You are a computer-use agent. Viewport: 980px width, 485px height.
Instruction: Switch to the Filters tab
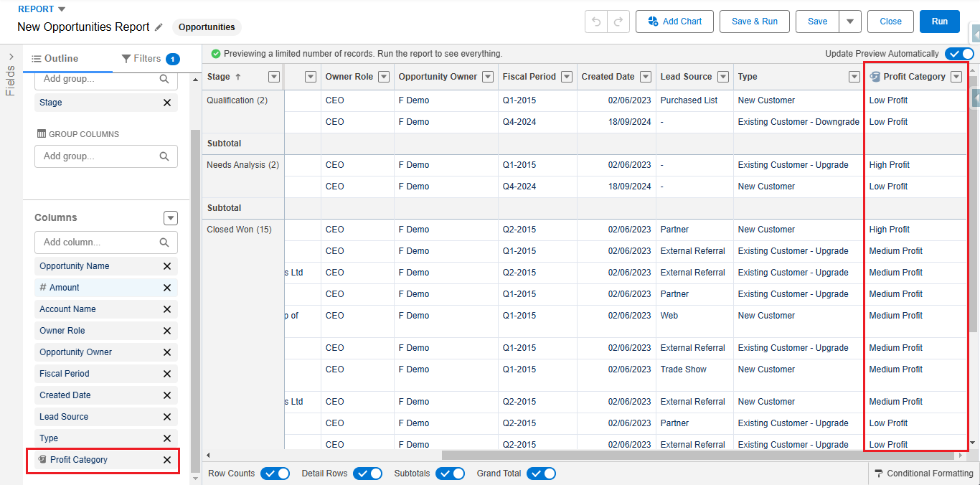150,59
